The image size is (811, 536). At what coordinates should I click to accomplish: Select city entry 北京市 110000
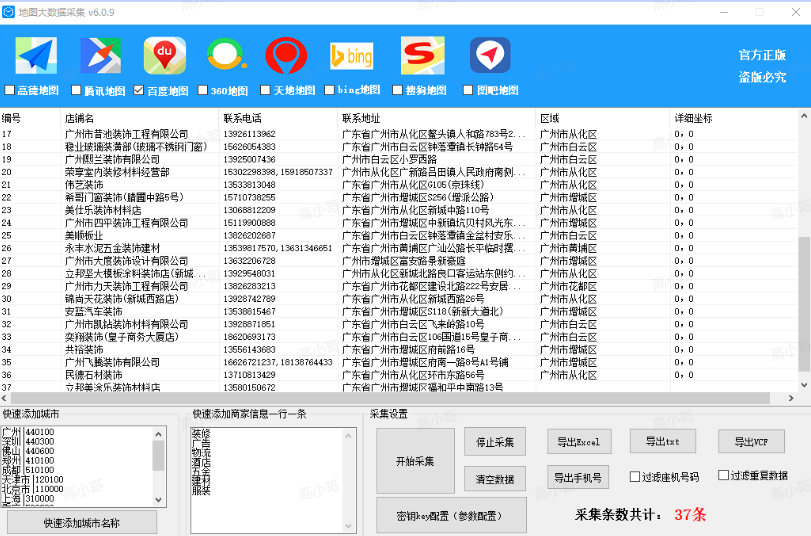[32, 489]
